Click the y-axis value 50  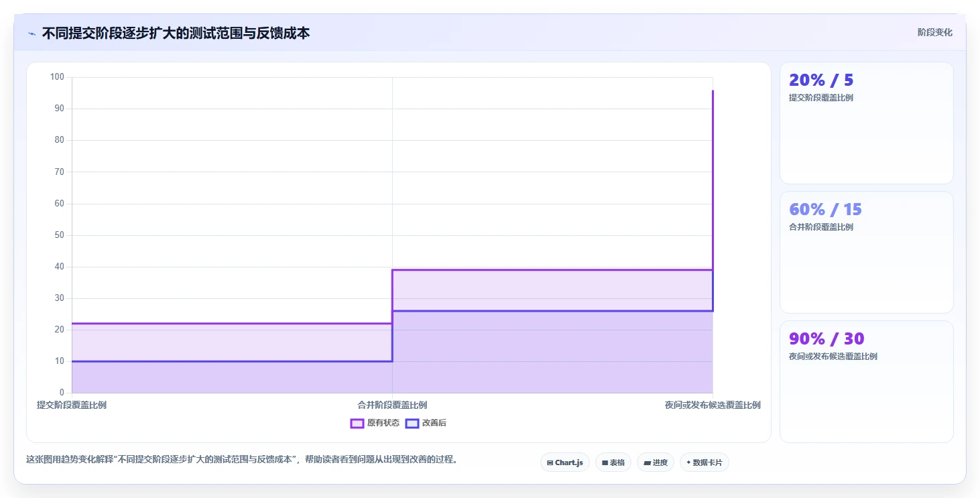point(59,235)
